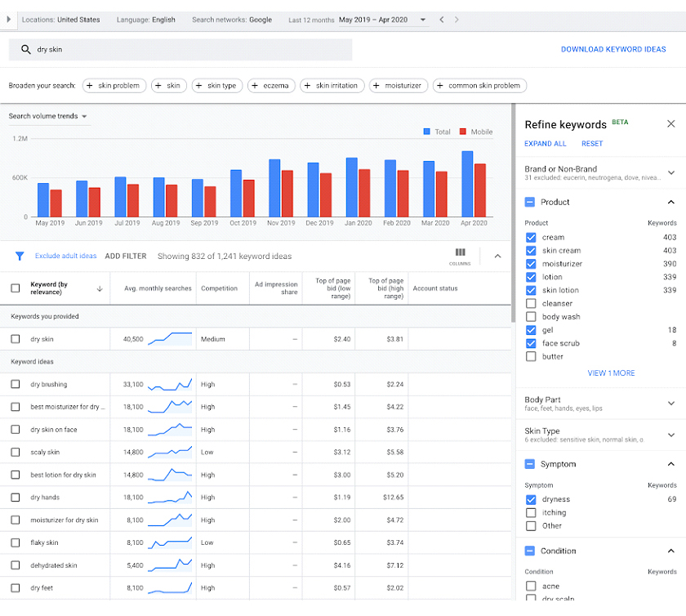View trend sparkline for dry skin
686x616 pixels.
click(x=170, y=339)
